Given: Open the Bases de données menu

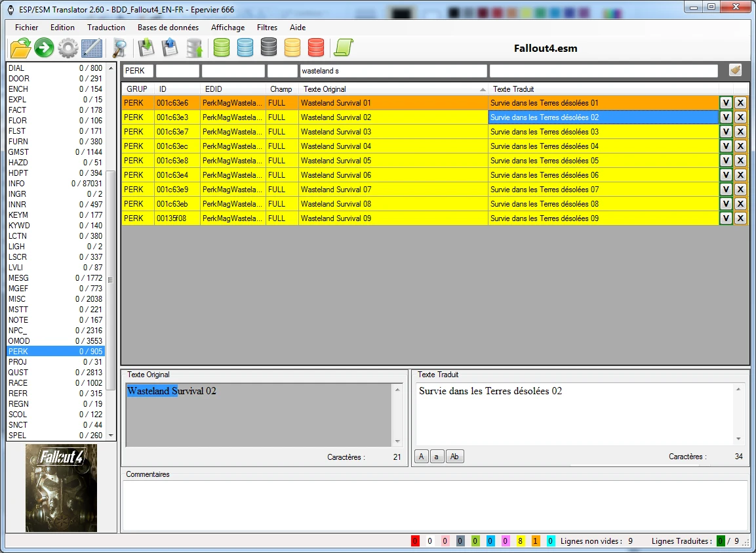Looking at the screenshot, I should coord(168,28).
